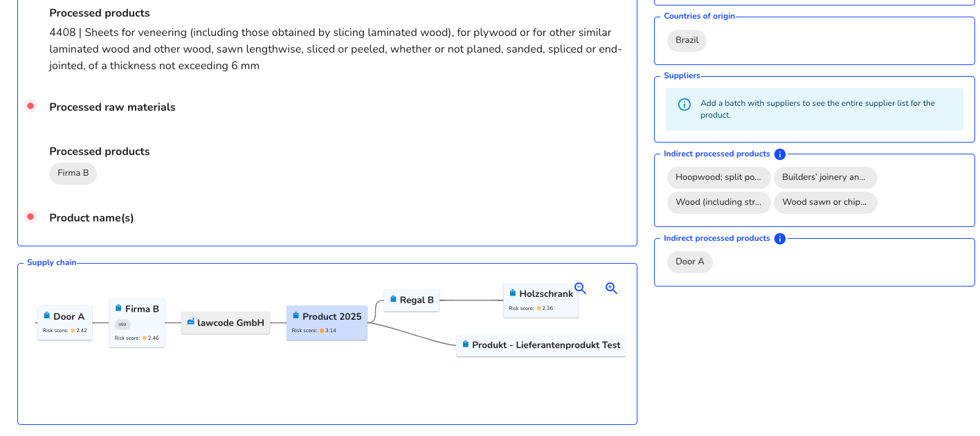This screenshot has width=980, height=436.
Task: Click the lawcode GmbH company icon
Action: 191,322
